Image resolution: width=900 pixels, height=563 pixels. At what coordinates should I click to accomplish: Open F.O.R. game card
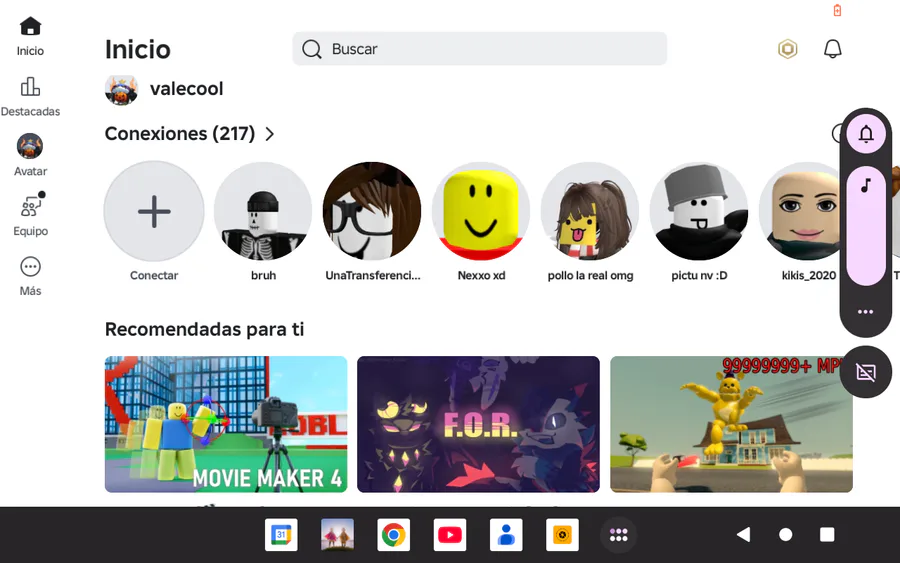click(x=478, y=424)
